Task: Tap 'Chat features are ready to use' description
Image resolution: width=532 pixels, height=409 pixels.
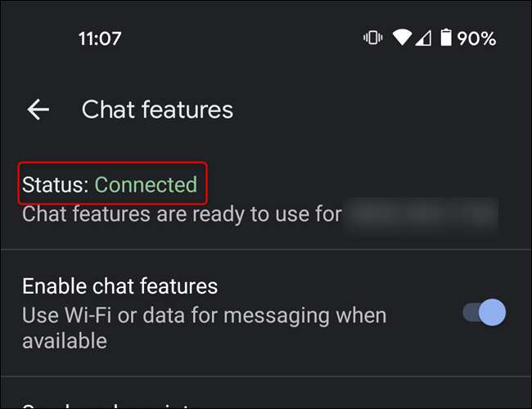Action: pyautogui.click(x=182, y=214)
